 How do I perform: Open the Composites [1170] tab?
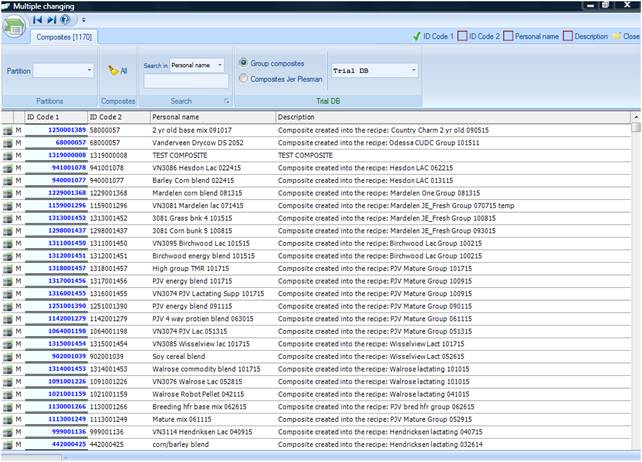(64, 37)
